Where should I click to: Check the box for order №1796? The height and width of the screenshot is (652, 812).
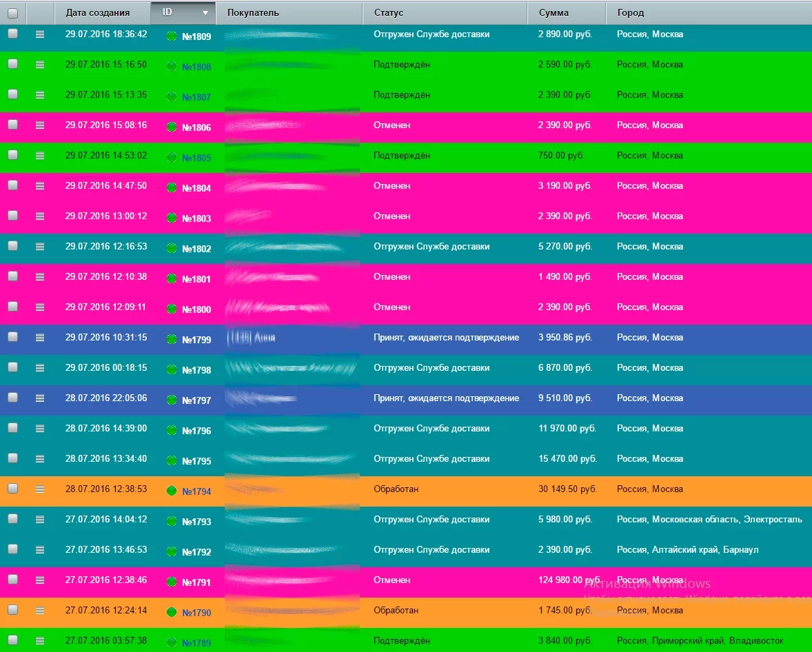tap(12, 428)
